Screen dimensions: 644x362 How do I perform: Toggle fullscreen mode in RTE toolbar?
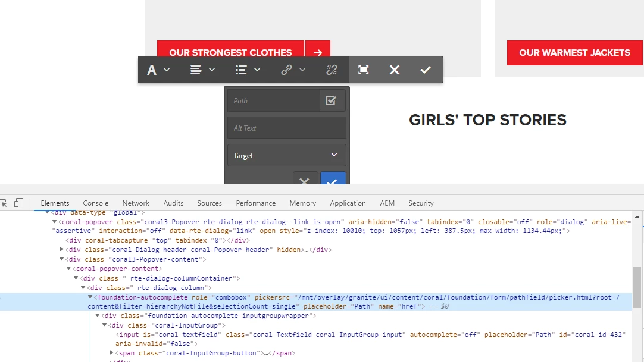(364, 70)
